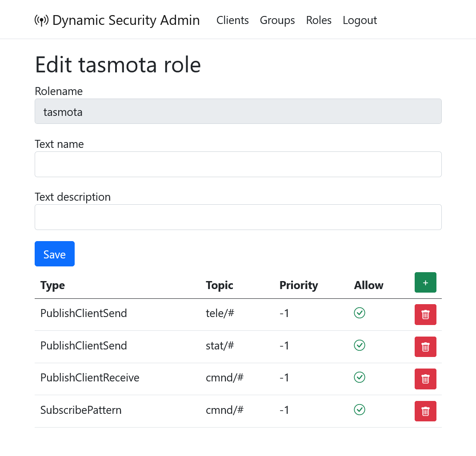Delete the tele/# PublishClientSend rule
Viewport: 476px width, 456px height.
pos(425,314)
